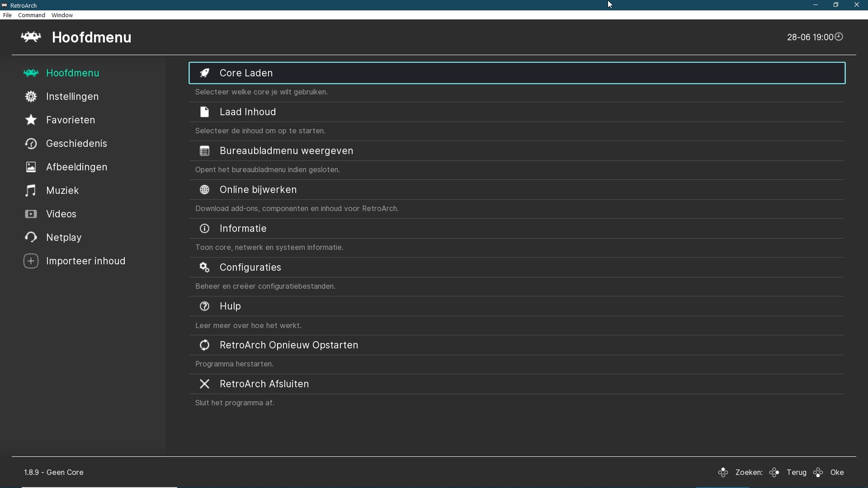Click the date and time '28-06 19:00'
Screen dimensions: 868x488
point(810,38)
